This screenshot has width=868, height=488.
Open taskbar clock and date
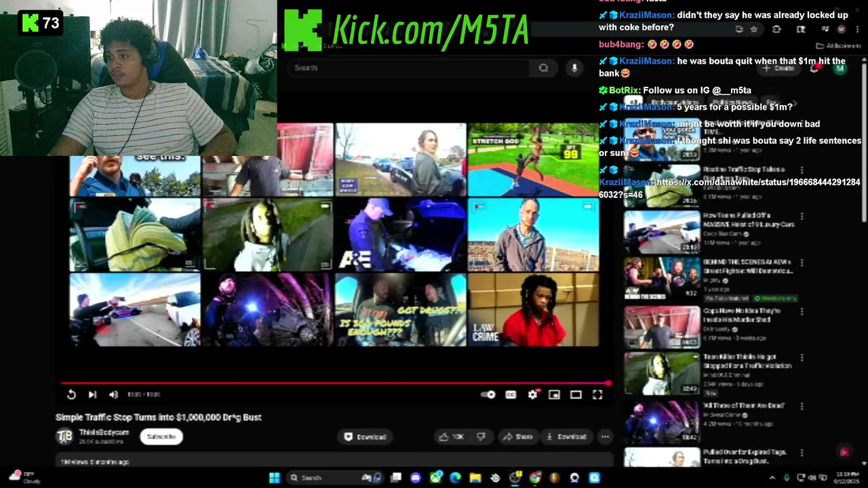pyautogui.click(x=847, y=478)
